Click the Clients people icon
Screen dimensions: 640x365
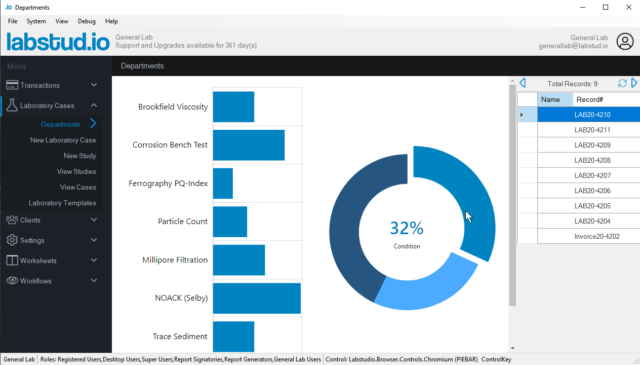point(12,220)
